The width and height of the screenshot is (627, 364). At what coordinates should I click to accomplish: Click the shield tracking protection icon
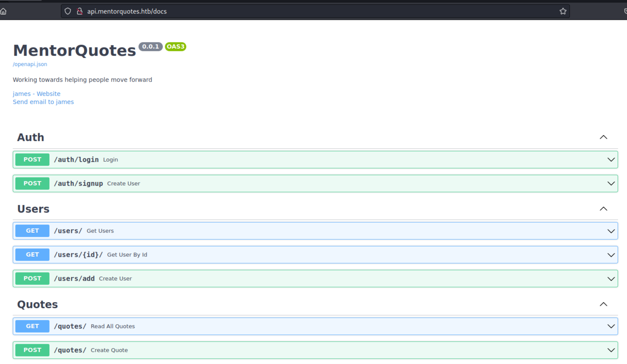68,12
